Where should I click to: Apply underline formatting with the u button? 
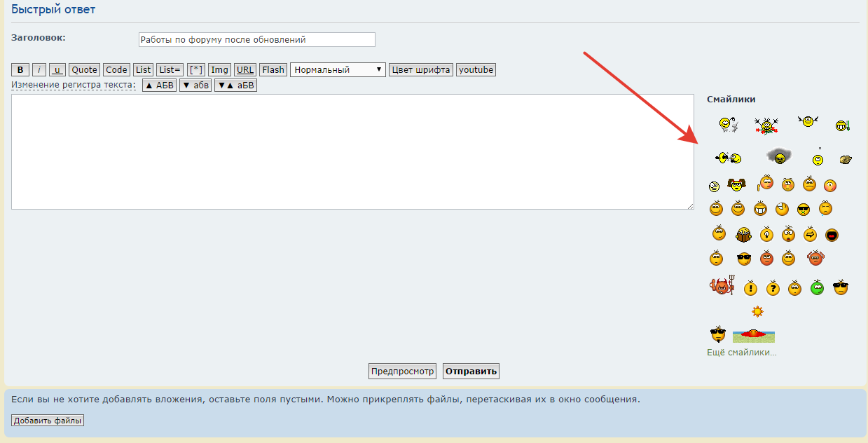57,69
